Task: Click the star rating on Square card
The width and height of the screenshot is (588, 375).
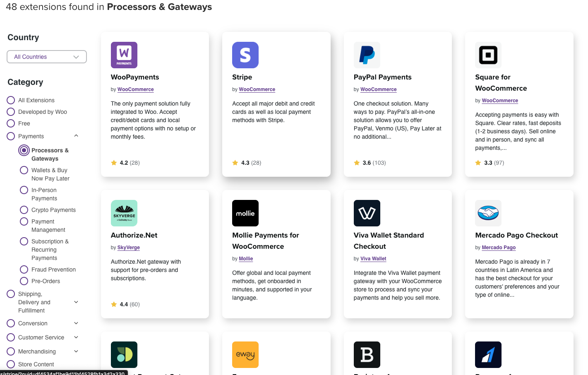Action: click(x=490, y=163)
